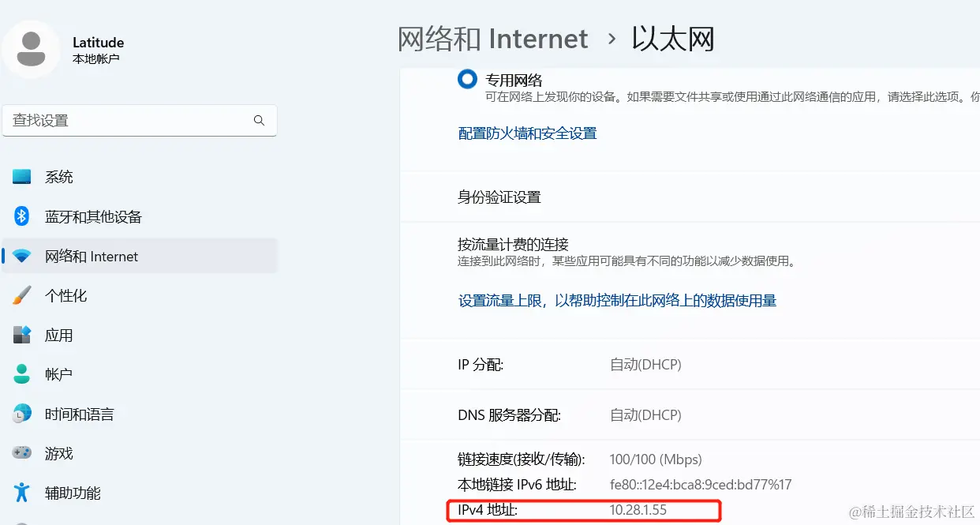The width and height of the screenshot is (980, 525).
Task: Click 链接速度(接收/传输) label
Action: pos(522,459)
